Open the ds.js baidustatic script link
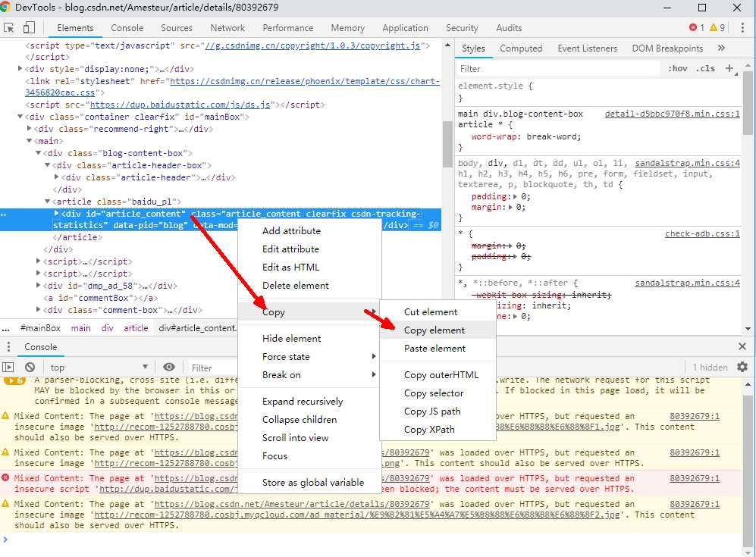Viewport: 756px width, 557px height. click(180, 105)
